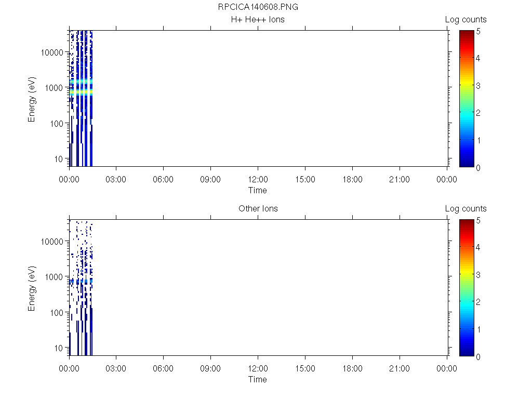Click value 3 on upper colorbar scale
The height and width of the screenshot is (399, 532).
[478, 86]
